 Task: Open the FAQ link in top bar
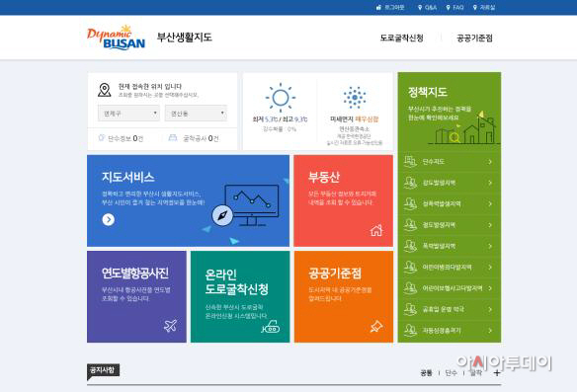458,7
